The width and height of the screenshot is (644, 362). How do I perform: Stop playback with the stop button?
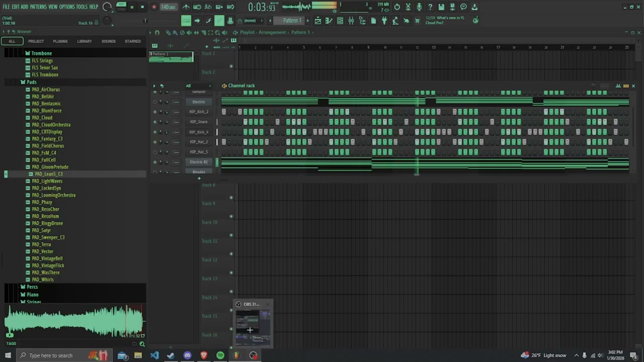point(142,7)
